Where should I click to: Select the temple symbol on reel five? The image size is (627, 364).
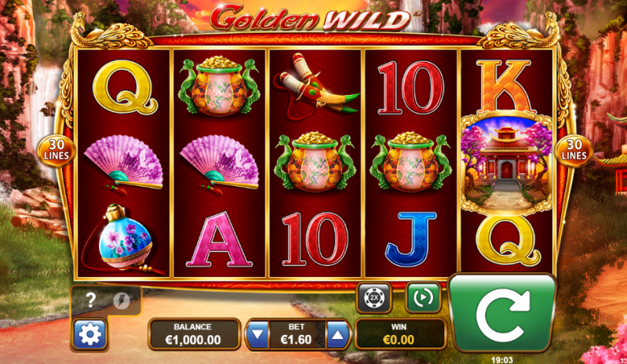pyautogui.click(x=507, y=164)
